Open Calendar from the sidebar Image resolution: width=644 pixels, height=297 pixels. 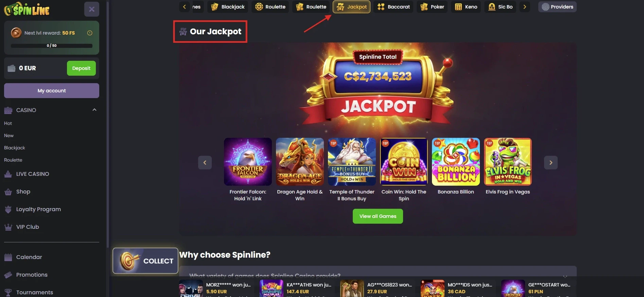(29, 257)
